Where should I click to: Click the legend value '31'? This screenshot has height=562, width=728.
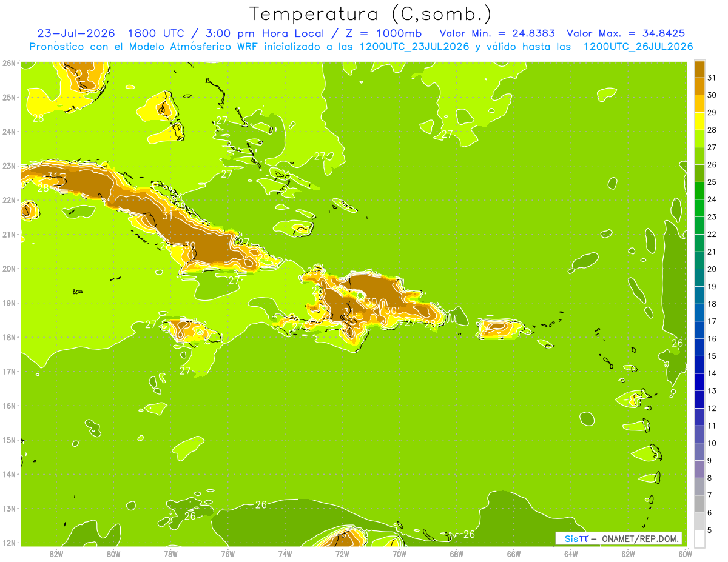click(712, 78)
